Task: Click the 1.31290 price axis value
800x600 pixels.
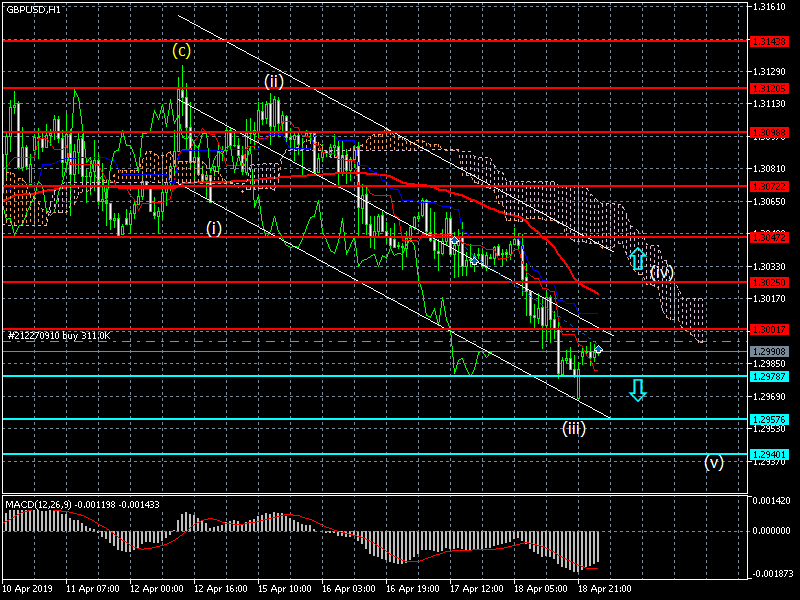Action: coord(769,71)
